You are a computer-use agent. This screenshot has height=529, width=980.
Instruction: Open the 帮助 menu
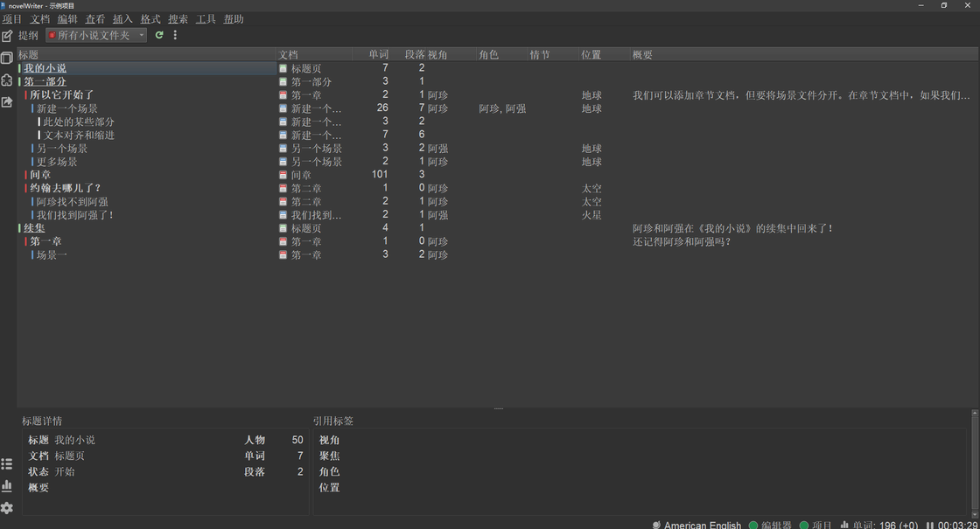coord(234,19)
